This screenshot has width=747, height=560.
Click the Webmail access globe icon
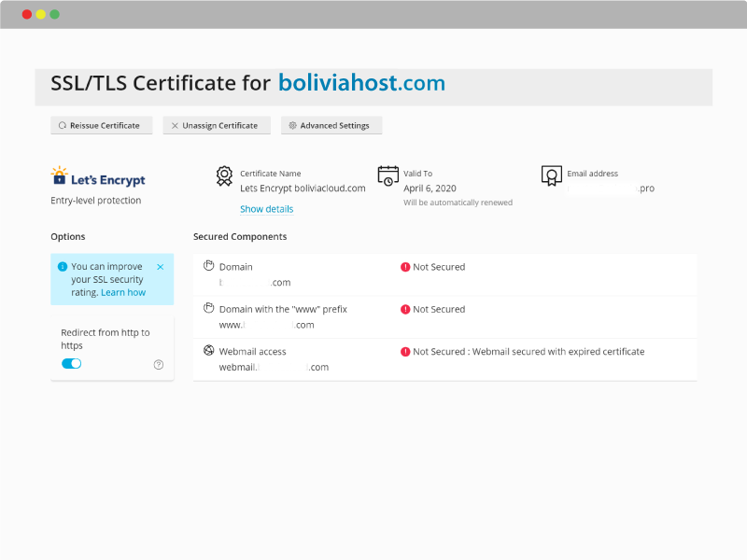pyautogui.click(x=208, y=351)
